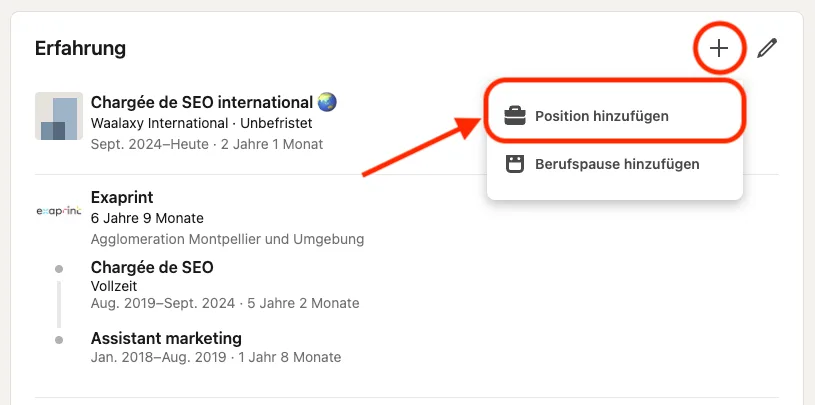Click the plus icon to add experience

tap(719, 48)
